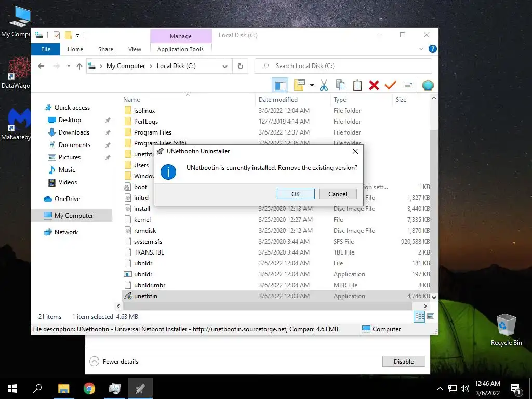
Task: Click the Music note icon in sidebar
Action: click(x=52, y=170)
